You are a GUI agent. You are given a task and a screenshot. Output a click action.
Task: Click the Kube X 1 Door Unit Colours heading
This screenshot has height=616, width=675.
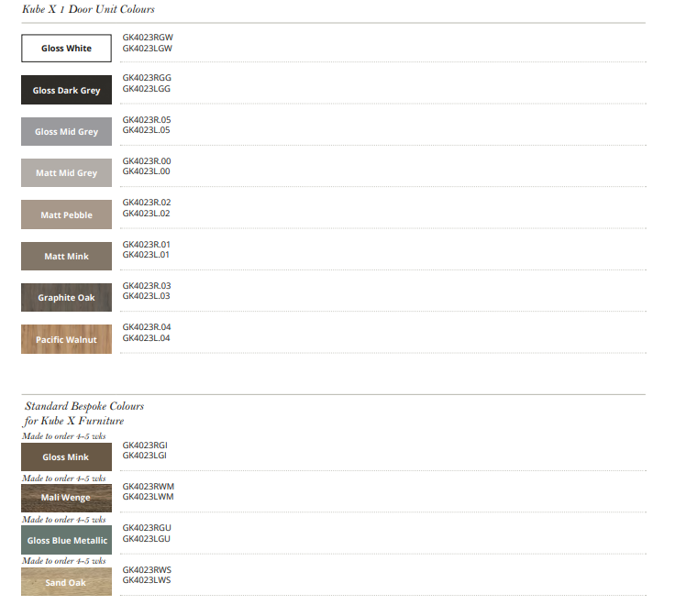coord(88,9)
